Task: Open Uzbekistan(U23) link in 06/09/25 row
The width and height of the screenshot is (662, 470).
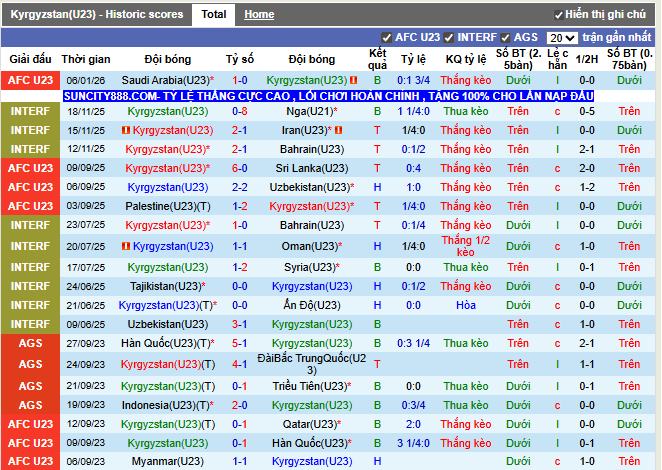Action: [312, 187]
